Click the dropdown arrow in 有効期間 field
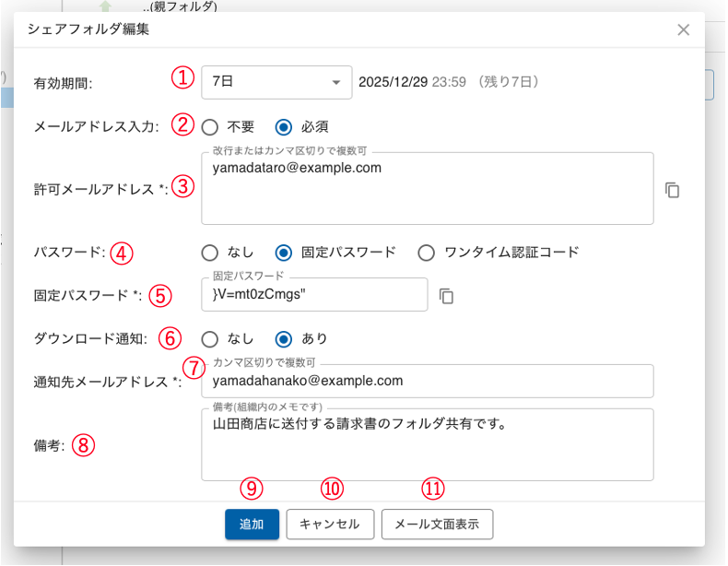 (336, 82)
